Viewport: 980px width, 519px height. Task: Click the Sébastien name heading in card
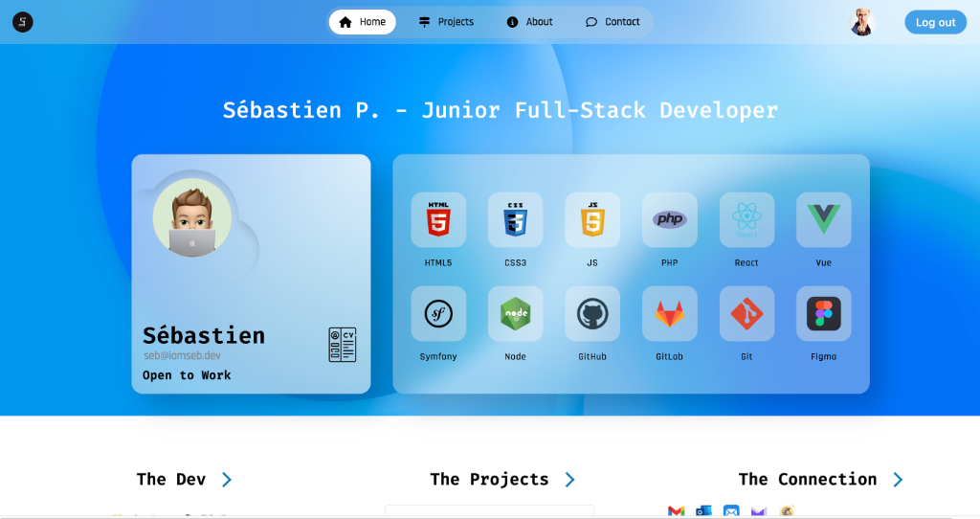pyautogui.click(x=204, y=336)
